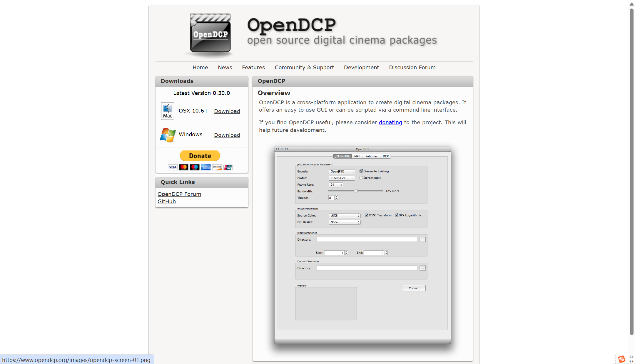Click the Windows flag logo icon

(x=168, y=135)
